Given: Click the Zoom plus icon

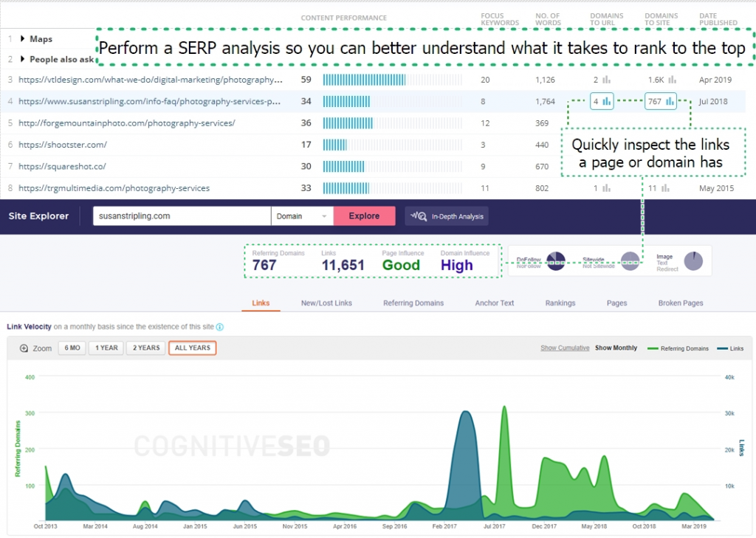Looking at the screenshot, I should (24, 348).
